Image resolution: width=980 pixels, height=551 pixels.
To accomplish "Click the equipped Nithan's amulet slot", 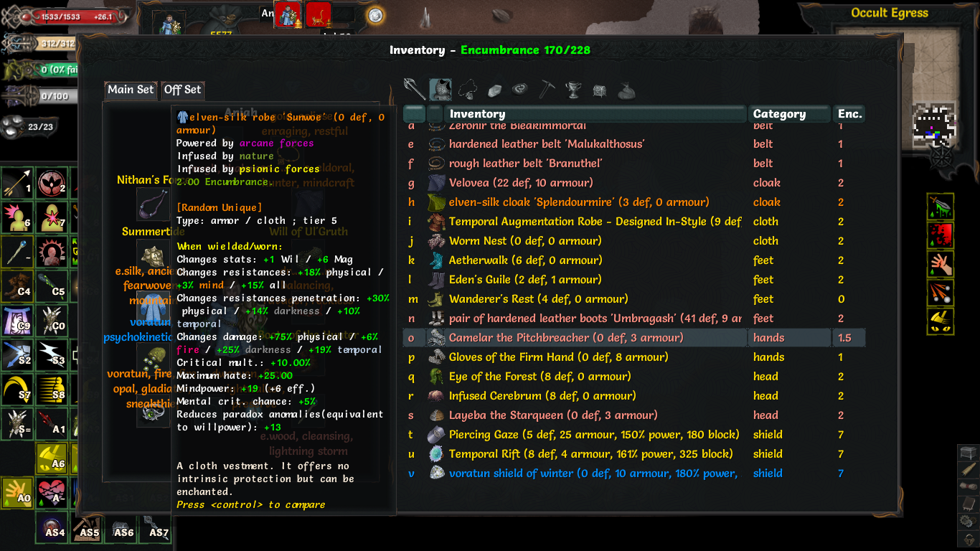I will click(154, 204).
